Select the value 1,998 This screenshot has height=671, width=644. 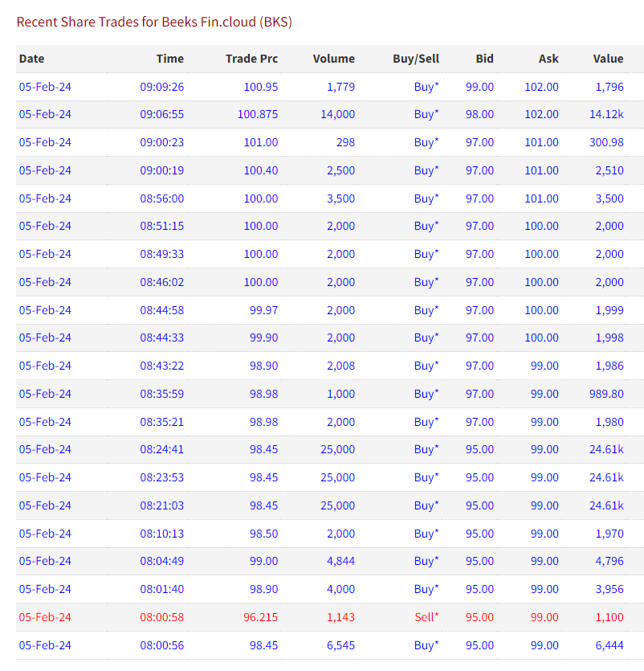pos(609,338)
